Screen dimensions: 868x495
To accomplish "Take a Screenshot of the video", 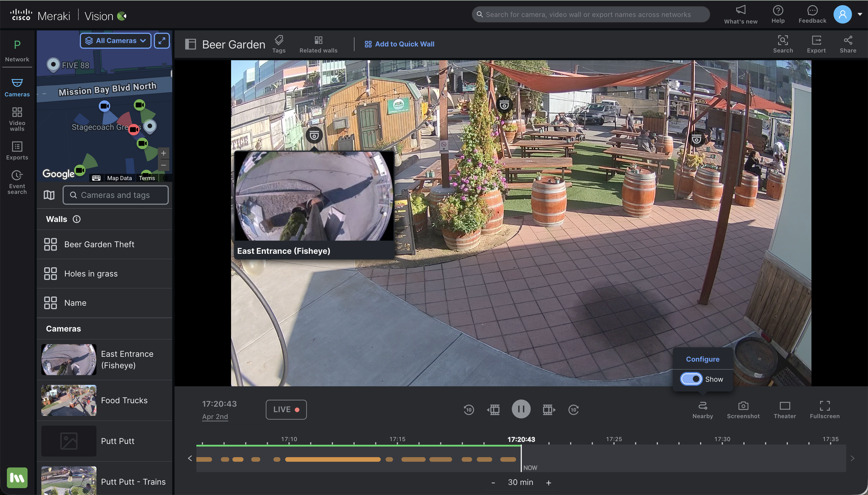I will pyautogui.click(x=743, y=409).
